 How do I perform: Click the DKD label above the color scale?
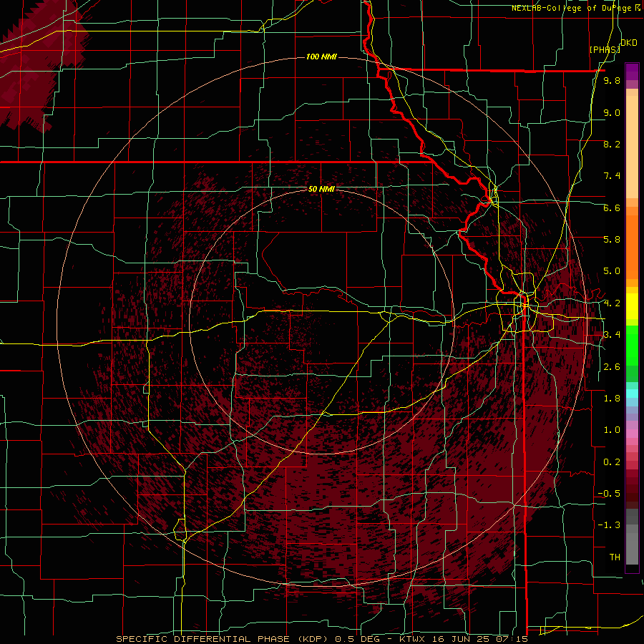tap(628, 43)
